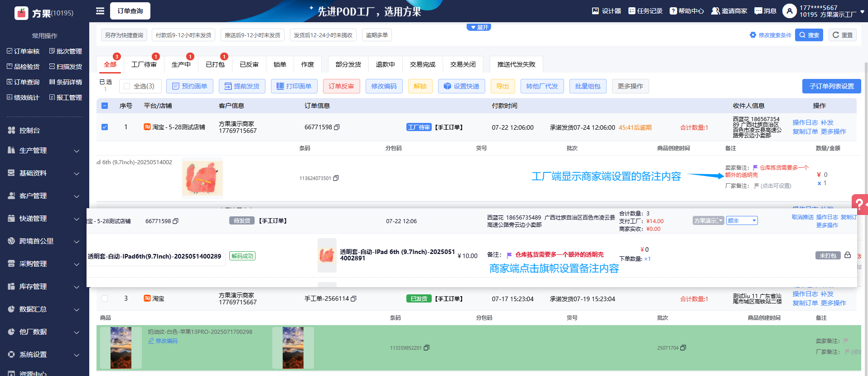The width and height of the screenshot is (868, 376).
Task: Click the factory remark flag icon
Action: (756, 186)
